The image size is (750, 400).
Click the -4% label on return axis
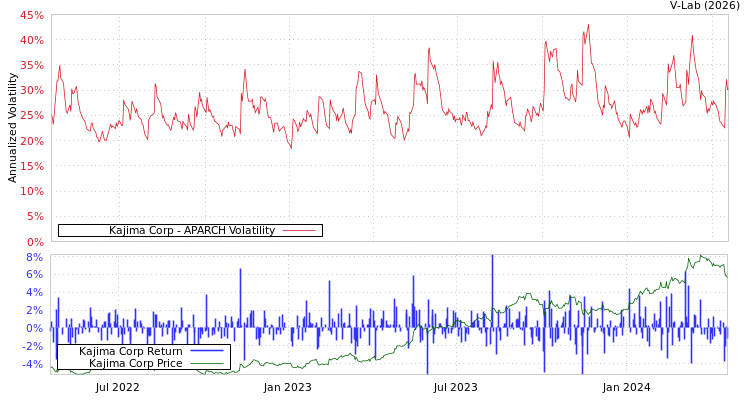[x=32, y=365]
